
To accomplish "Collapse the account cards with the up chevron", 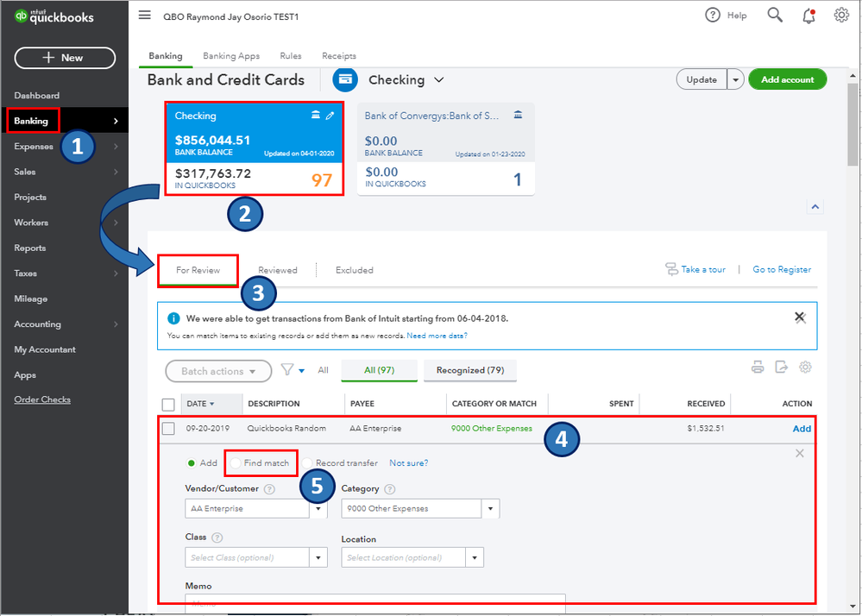I will [x=815, y=206].
